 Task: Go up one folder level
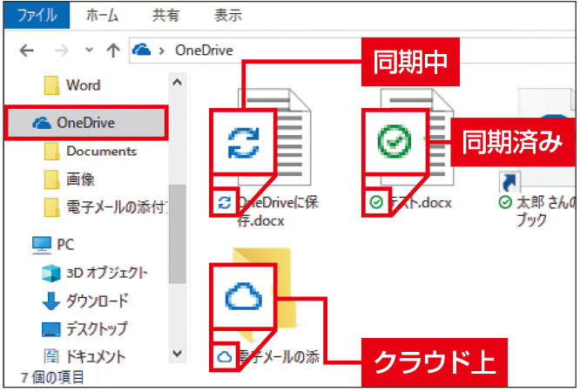click(x=113, y=51)
